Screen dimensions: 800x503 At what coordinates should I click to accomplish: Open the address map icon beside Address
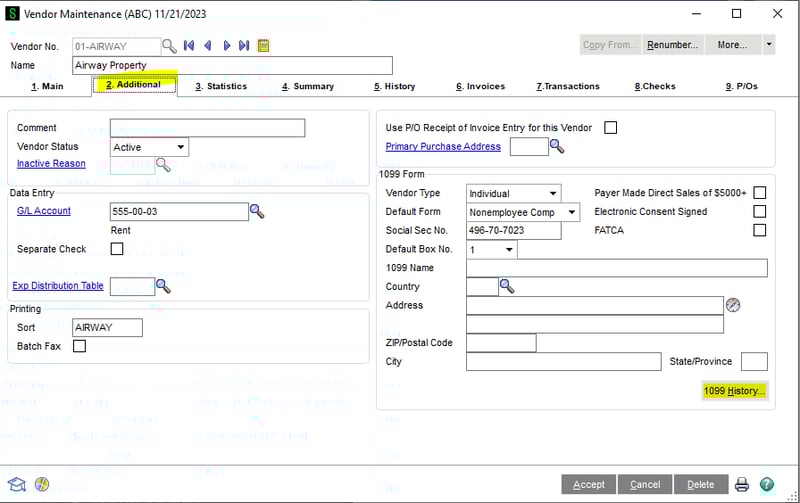(733, 305)
